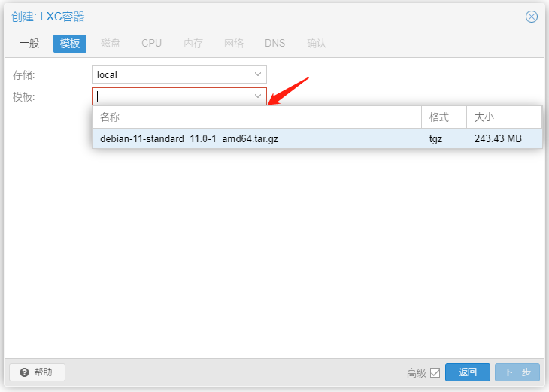Sort the template list by 名称 column

[x=256, y=117]
